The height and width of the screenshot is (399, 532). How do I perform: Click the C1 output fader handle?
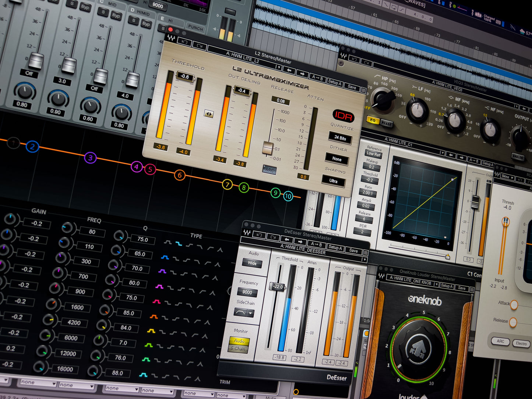click(x=475, y=201)
